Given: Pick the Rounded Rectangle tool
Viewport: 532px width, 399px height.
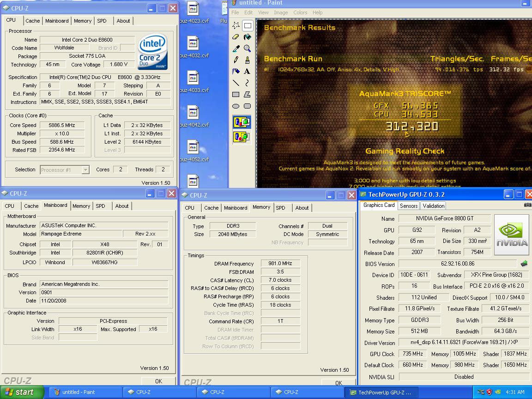Looking at the screenshot, I should pyautogui.click(x=248, y=106).
